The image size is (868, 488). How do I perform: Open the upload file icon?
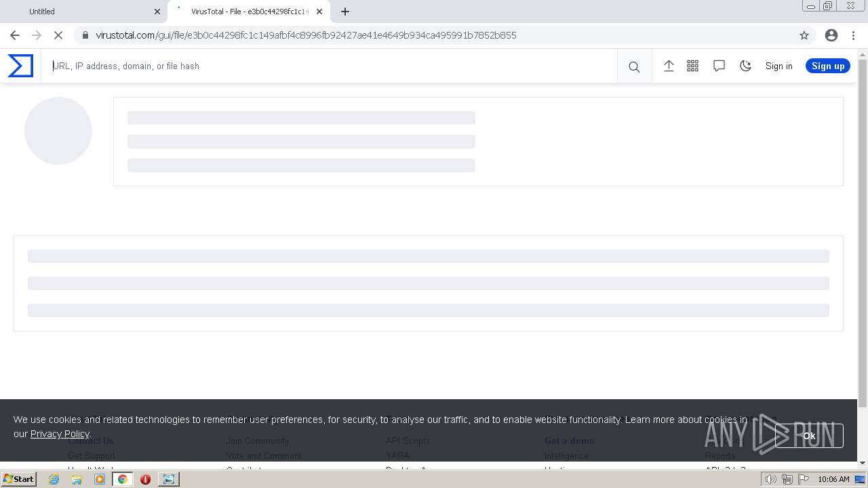pos(669,66)
